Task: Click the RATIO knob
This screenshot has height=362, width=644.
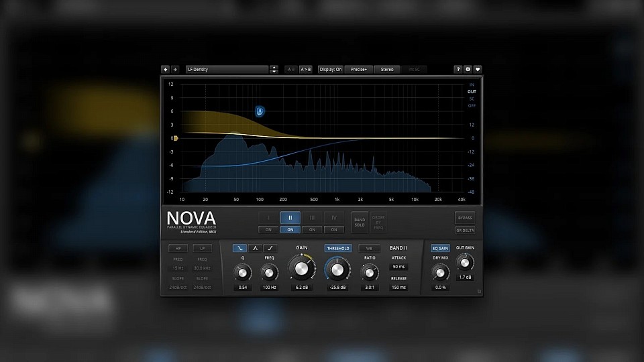Action: pyautogui.click(x=369, y=273)
